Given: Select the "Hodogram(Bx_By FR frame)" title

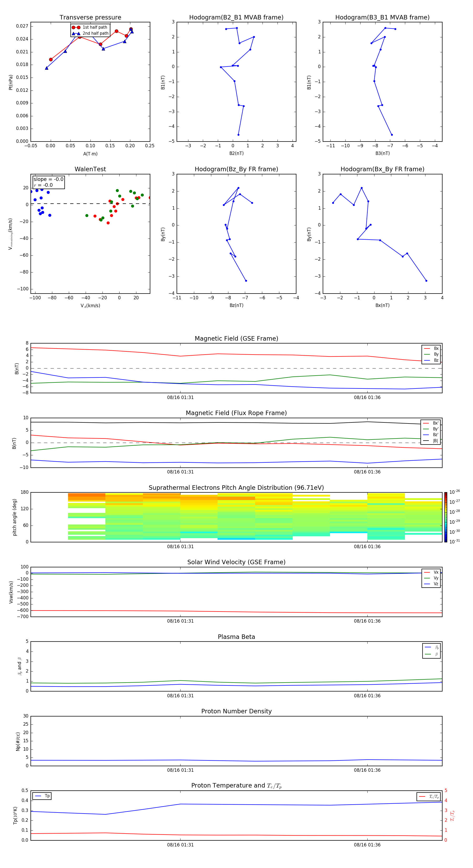Looking at the screenshot, I should click(382, 169).
